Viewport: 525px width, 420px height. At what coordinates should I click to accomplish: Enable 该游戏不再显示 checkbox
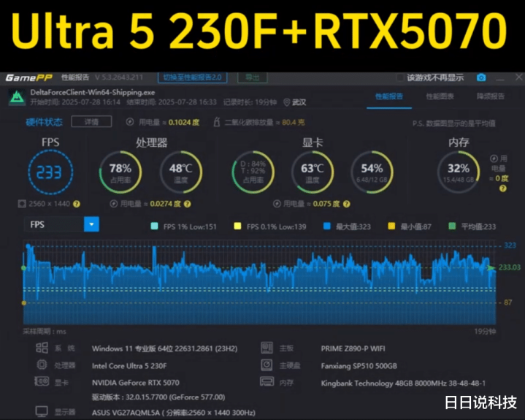pos(400,77)
